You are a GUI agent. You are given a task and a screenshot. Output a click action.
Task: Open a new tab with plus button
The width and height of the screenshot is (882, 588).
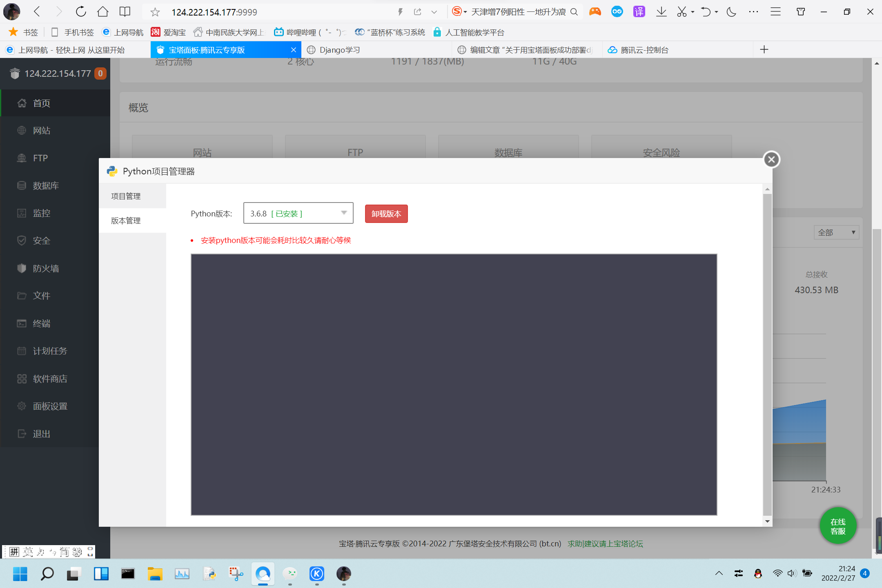click(x=764, y=50)
